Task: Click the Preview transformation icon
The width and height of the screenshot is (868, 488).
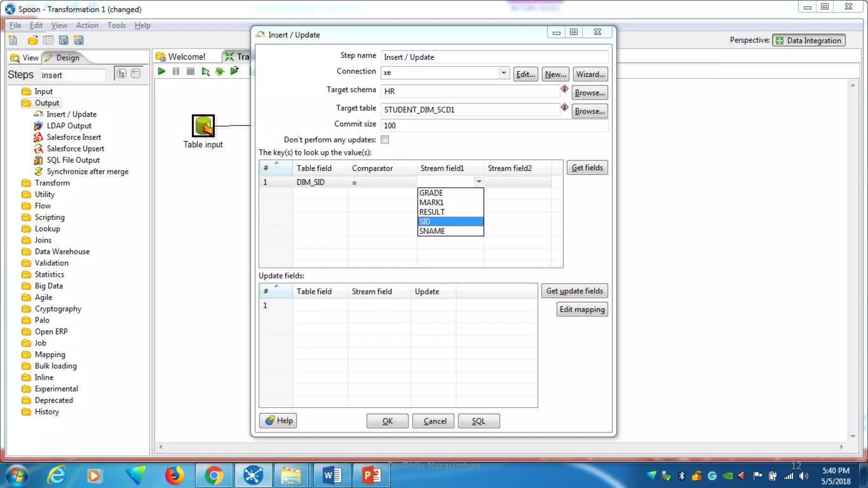Action: point(206,71)
